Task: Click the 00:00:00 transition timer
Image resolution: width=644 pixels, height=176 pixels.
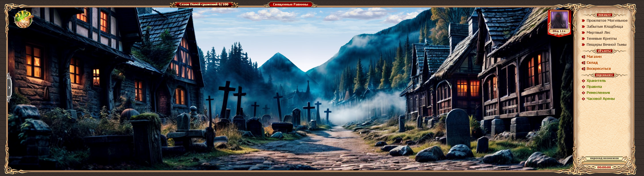Action: click(604, 167)
